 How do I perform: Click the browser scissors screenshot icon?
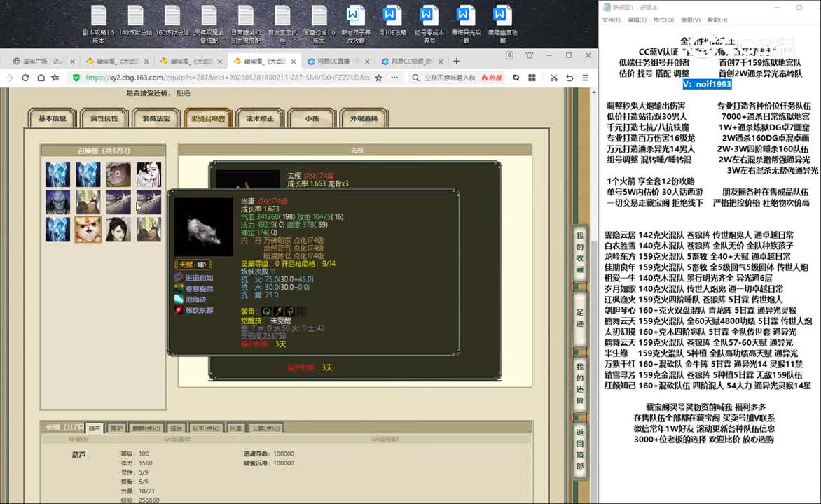pos(553,78)
